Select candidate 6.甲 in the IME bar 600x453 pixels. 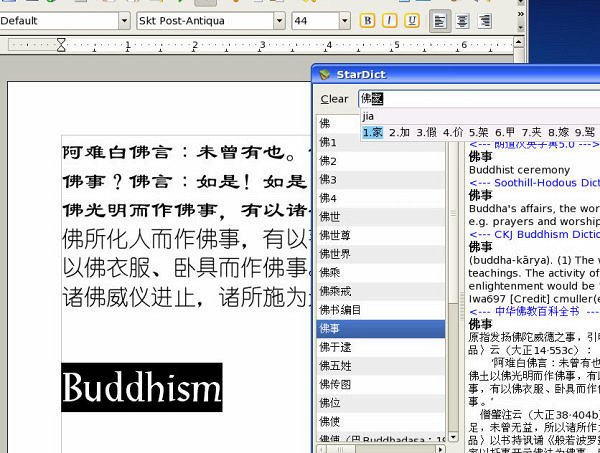click(505, 132)
